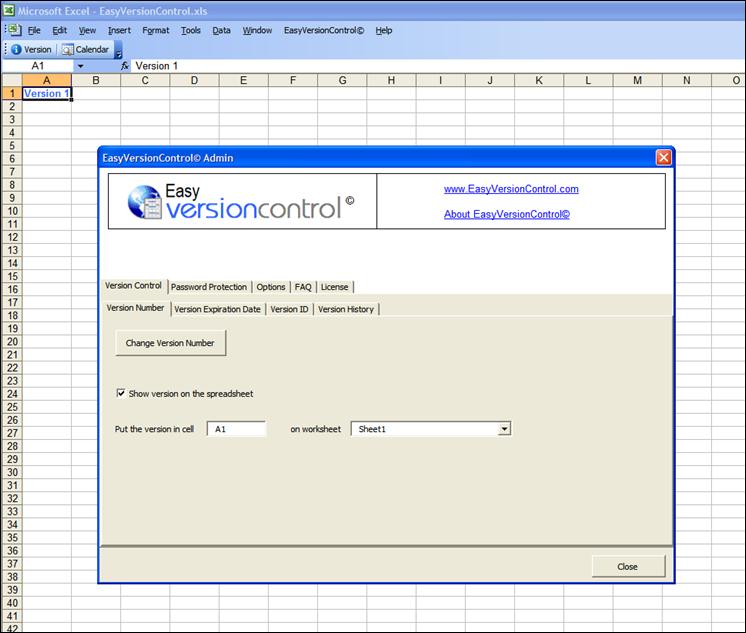
Task: Select the Version ID sub-tab
Action: tap(289, 309)
